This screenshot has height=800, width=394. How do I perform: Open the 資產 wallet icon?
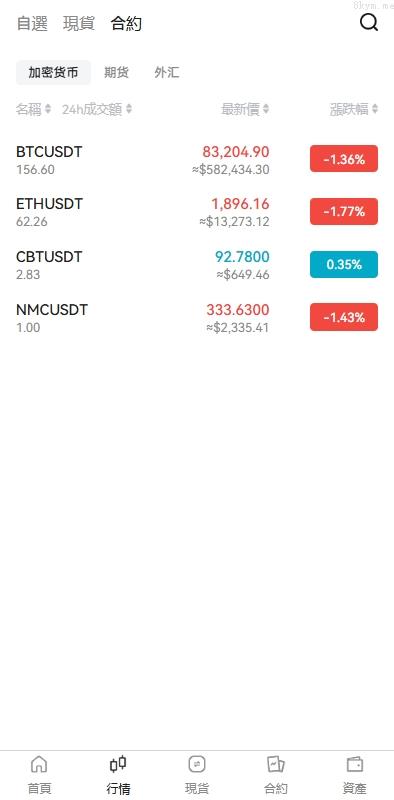[354, 764]
